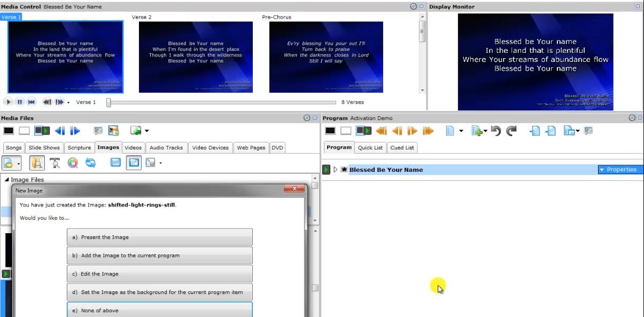Click the blue refresh arrows icon
This screenshot has width=644, height=317.
[91, 163]
